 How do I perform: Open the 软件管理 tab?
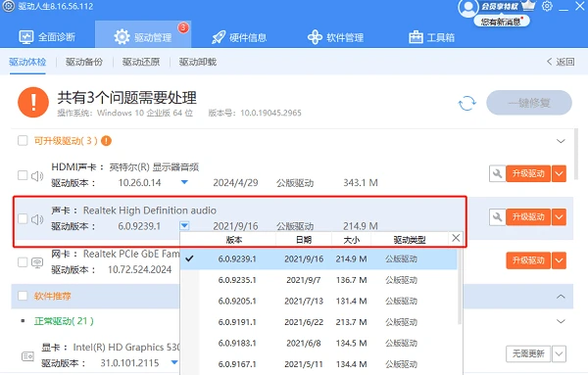335,37
